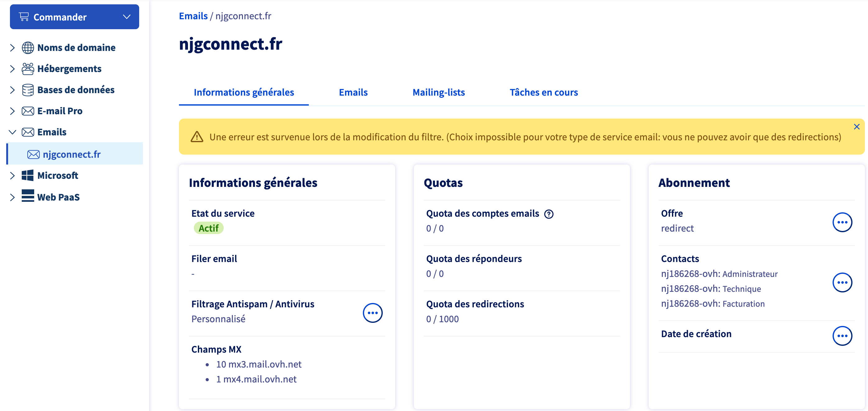Open the Filtrage Antispam options menu
Screen dimensions: 868x411
372,313
